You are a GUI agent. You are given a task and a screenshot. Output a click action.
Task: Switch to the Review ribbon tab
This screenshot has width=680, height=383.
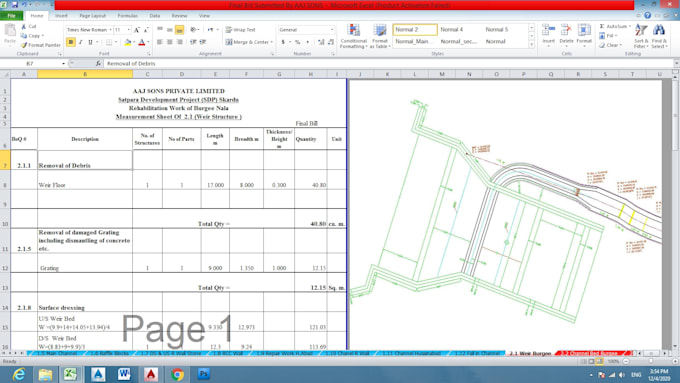[179, 16]
